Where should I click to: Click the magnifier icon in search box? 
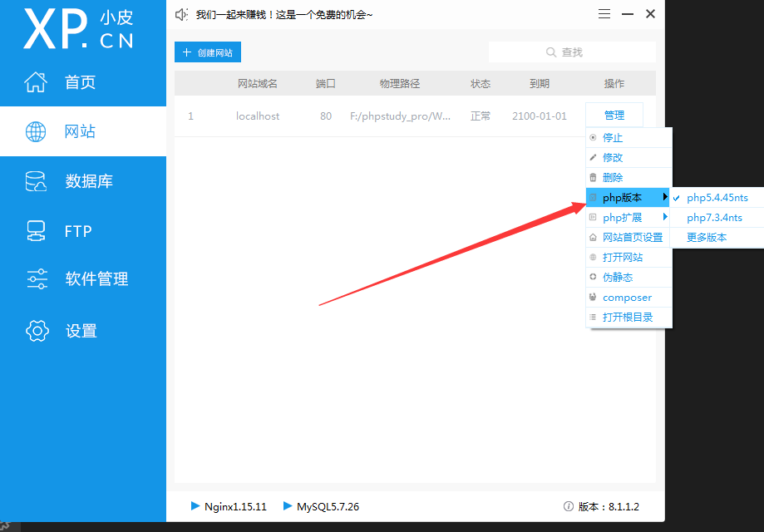(551, 52)
